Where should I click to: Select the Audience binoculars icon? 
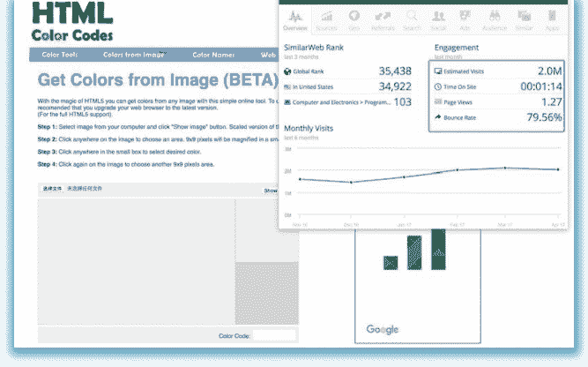point(495,19)
